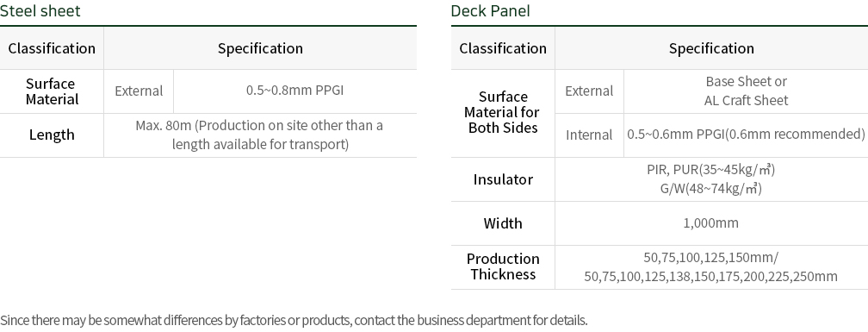The height and width of the screenshot is (332, 868).
Task: Select the Max. 80m production length text
Action: pos(260,135)
